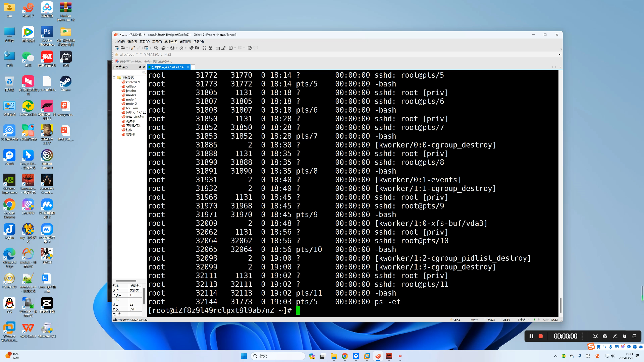Screen dimensions: 644x362
Task: Click the taskbar search box
Action: 278,356
